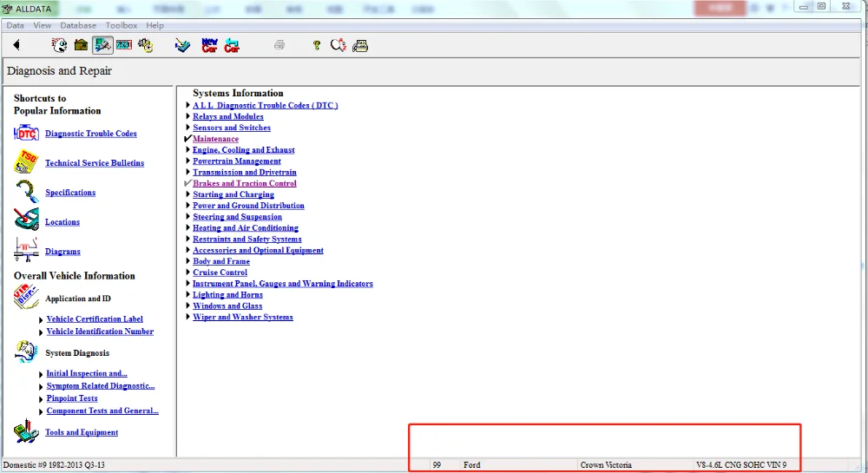Click the DTC icon in shortcuts

coord(26,134)
